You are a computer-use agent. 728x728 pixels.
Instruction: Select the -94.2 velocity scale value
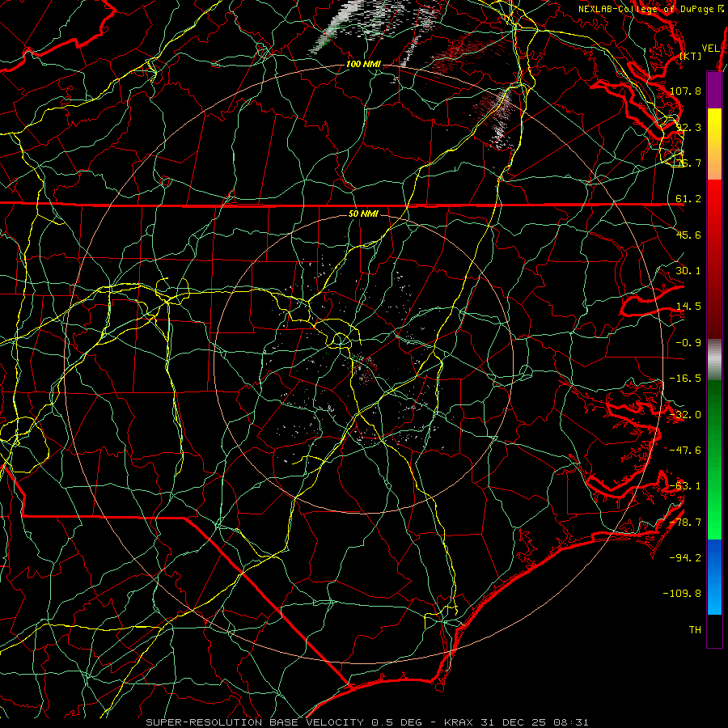686,558
